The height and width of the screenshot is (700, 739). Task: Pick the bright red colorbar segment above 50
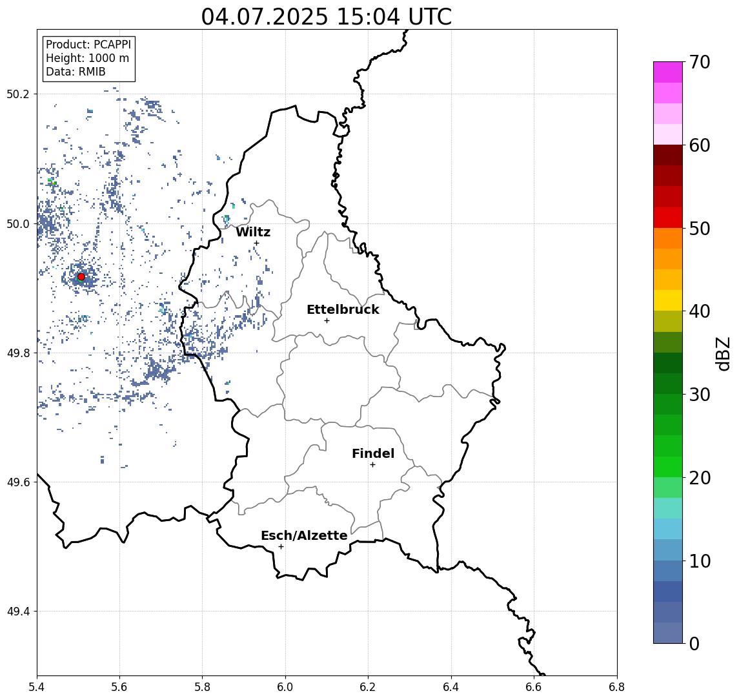coord(668,218)
